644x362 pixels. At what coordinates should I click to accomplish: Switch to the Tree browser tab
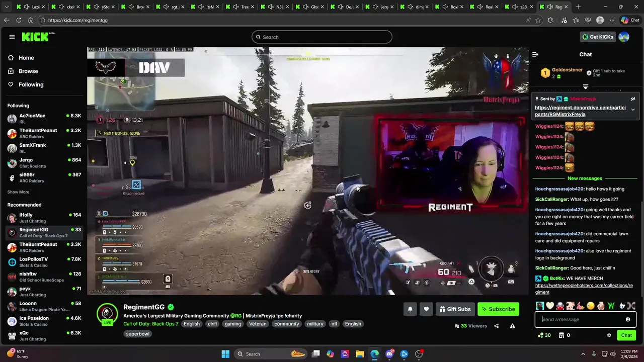pyautogui.click(x=240, y=7)
